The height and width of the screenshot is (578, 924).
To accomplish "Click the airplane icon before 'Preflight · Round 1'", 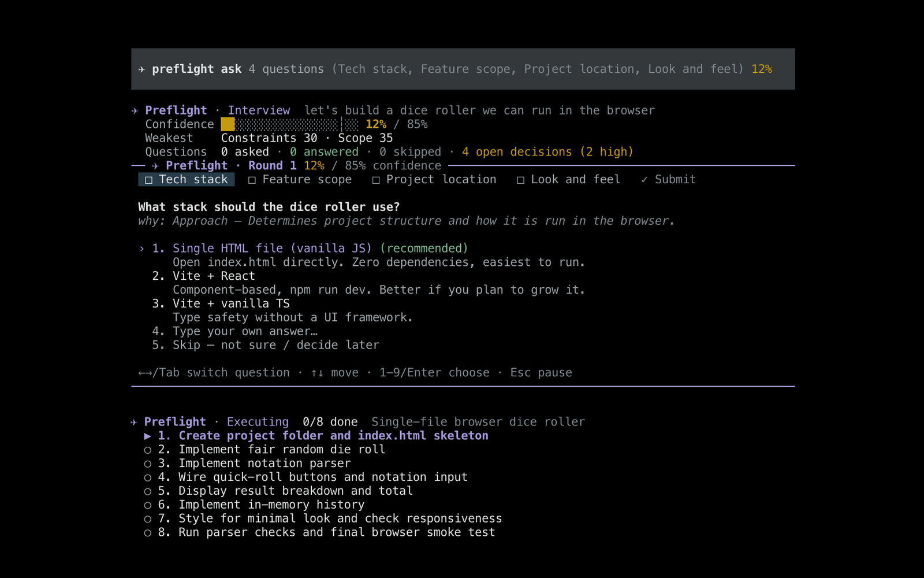I will 155,166.
